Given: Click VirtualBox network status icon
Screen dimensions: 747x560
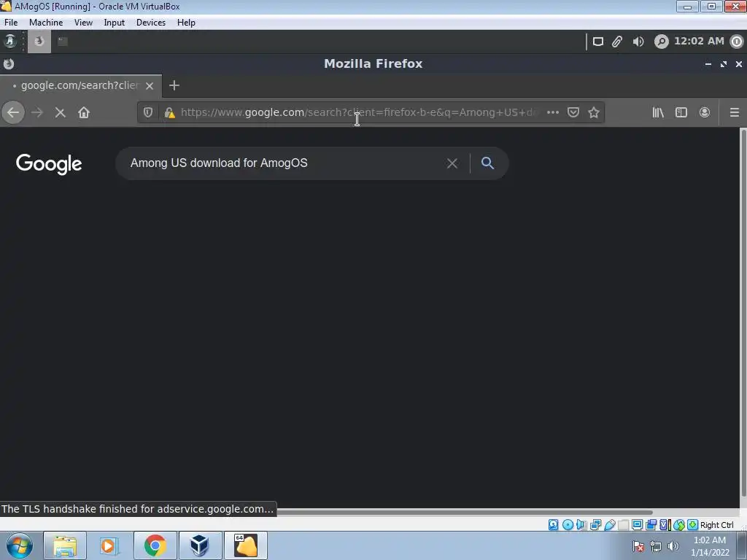Looking at the screenshot, I should click(595, 525).
